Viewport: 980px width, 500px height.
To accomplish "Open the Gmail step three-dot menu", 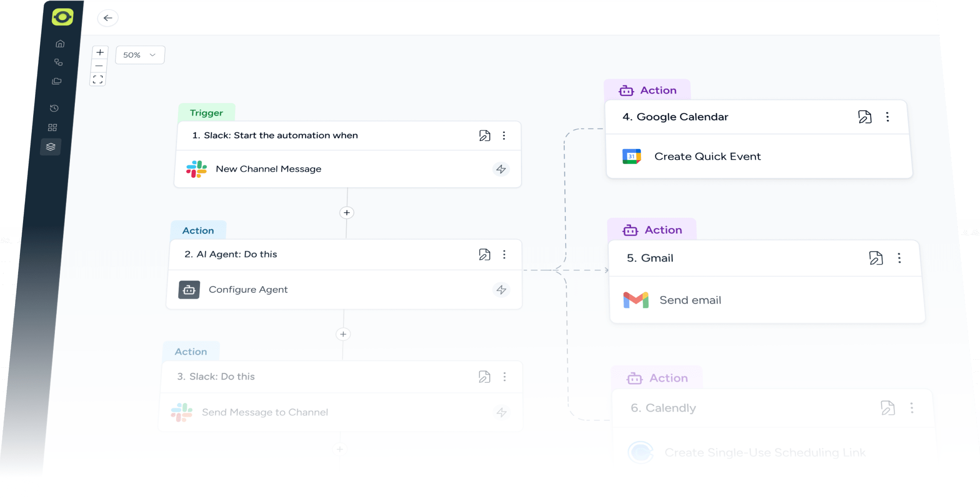I will [899, 258].
